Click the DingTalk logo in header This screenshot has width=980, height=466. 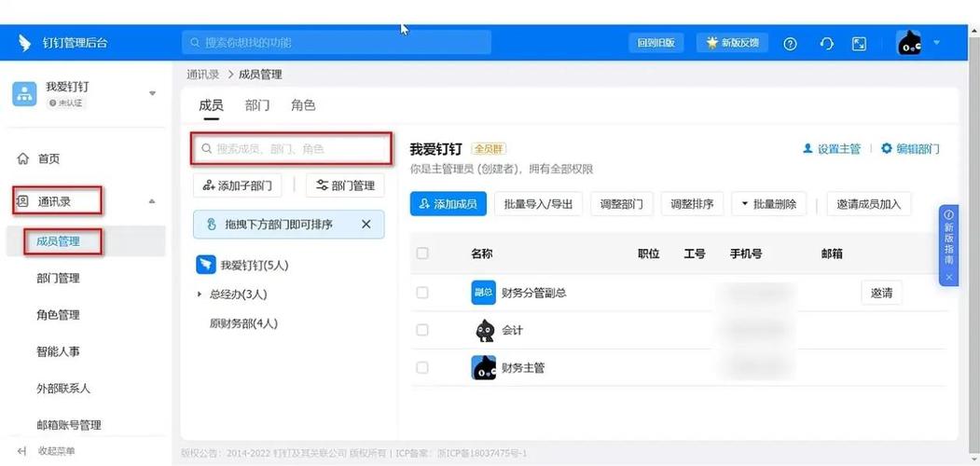[x=24, y=43]
